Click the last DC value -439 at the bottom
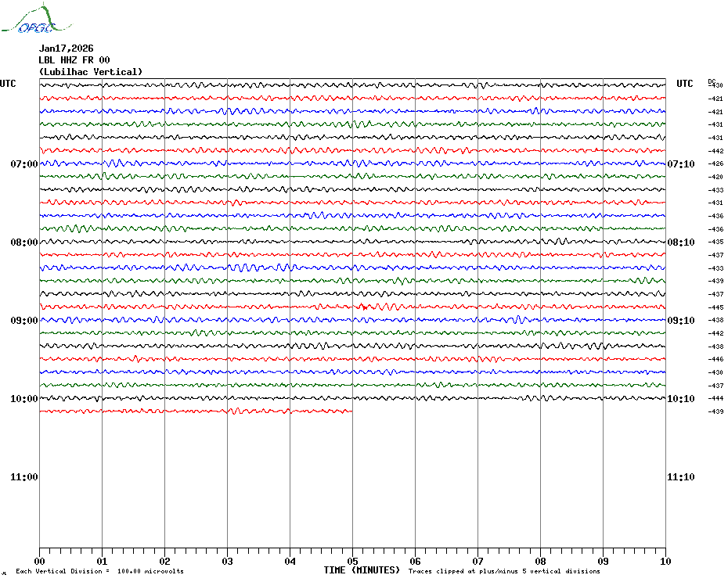 click(x=715, y=411)
